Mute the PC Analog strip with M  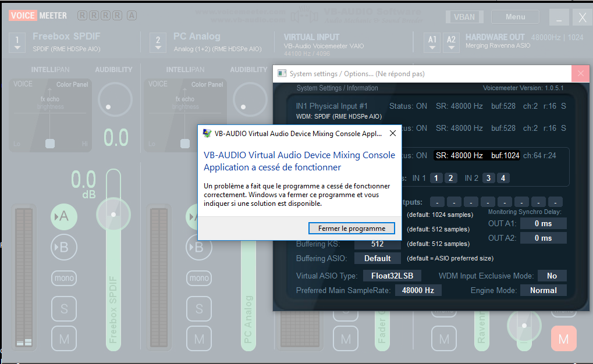pos(199,338)
